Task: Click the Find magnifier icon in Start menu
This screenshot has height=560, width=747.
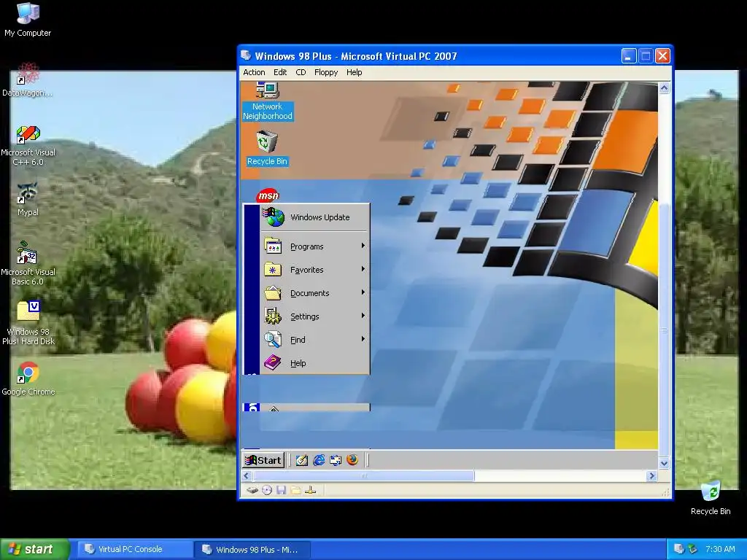Action: coord(273,340)
